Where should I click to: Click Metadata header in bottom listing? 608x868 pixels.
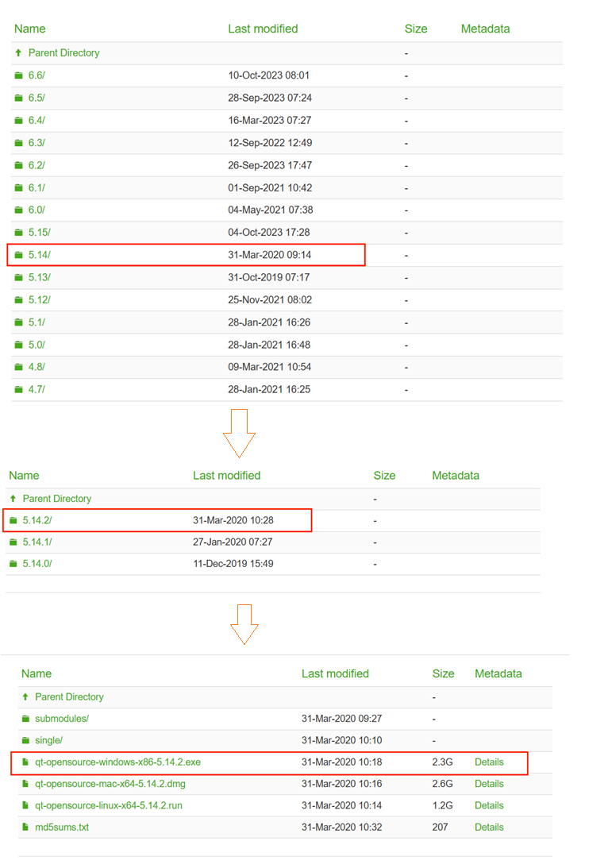498,673
